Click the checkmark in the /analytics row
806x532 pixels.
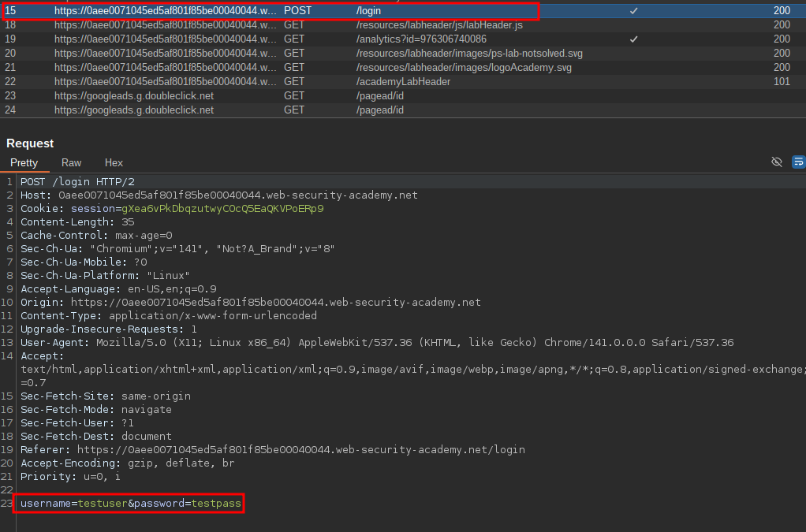tap(633, 39)
